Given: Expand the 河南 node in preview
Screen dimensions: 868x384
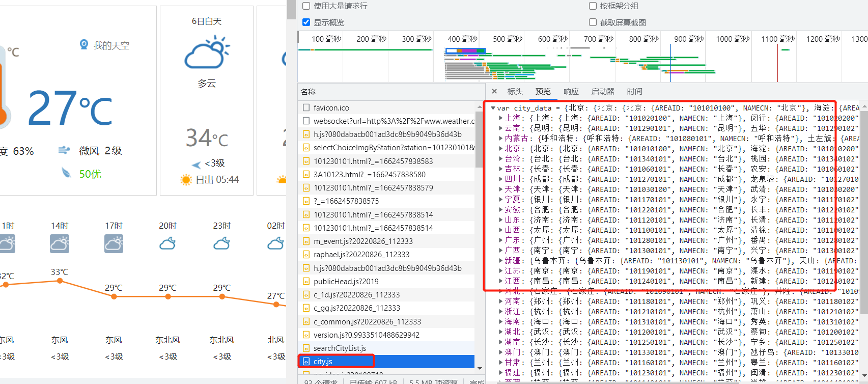Looking at the screenshot, I should [500, 301].
